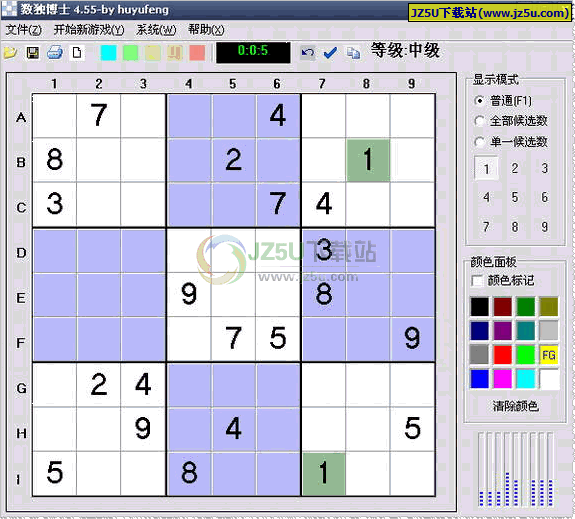Open the 帮助(X) menu
Screen dimensions: 575x519
pyautogui.click(x=206, y=30)
